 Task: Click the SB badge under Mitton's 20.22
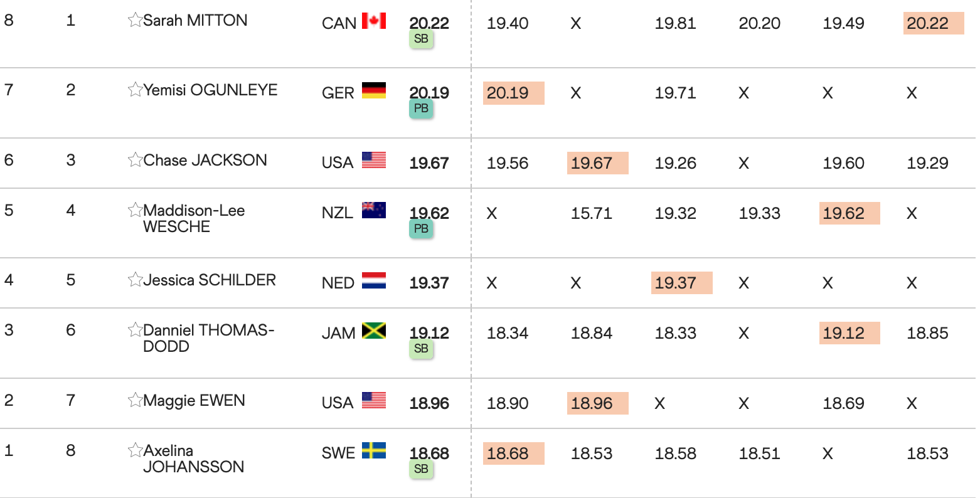tap(421, 39)
